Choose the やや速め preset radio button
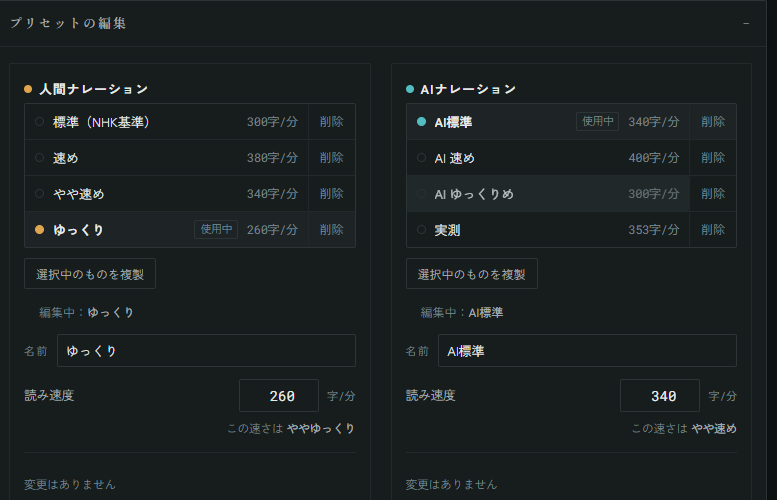This screenshot has height=500, width=777. pos(40,193)
